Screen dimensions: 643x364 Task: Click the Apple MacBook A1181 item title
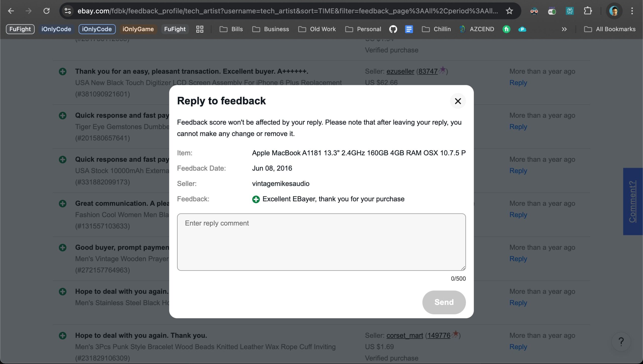pyautogui.click(x=359, y=153)
